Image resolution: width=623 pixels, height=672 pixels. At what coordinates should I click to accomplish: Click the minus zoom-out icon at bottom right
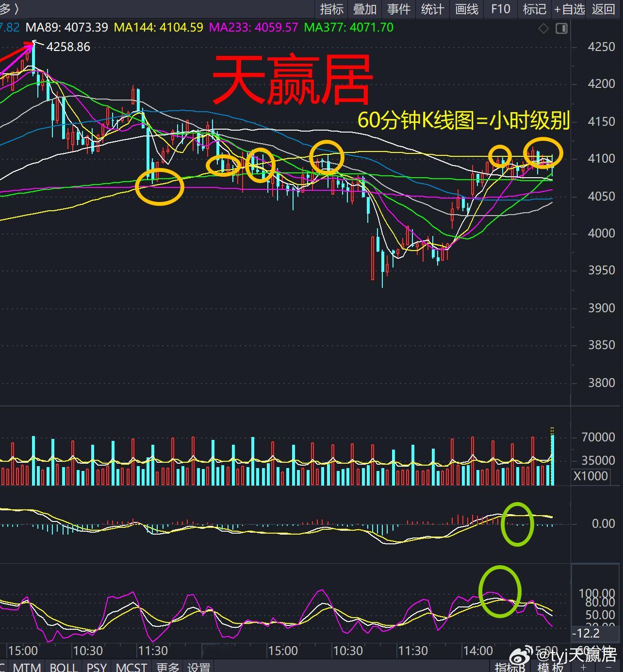[608, 668]
